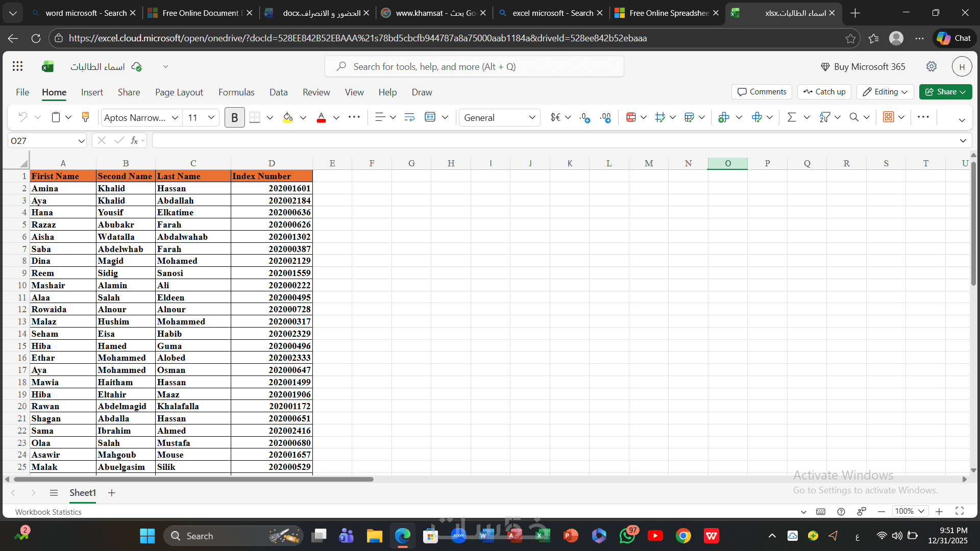
Task: Click the Conditional Formatting icon
Action: click(x=631, y=117)
